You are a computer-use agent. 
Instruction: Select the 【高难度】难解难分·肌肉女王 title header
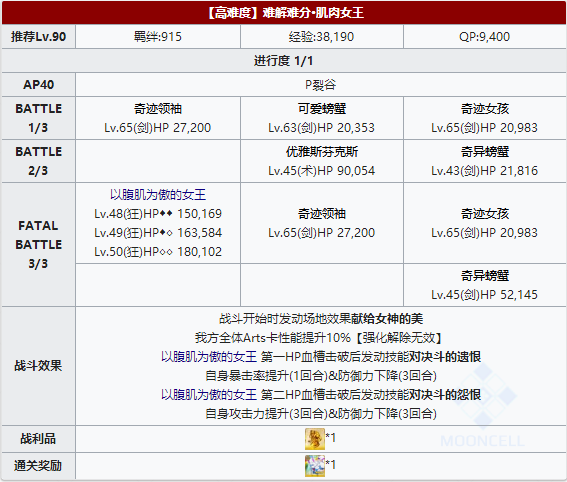tap(284, 13)
